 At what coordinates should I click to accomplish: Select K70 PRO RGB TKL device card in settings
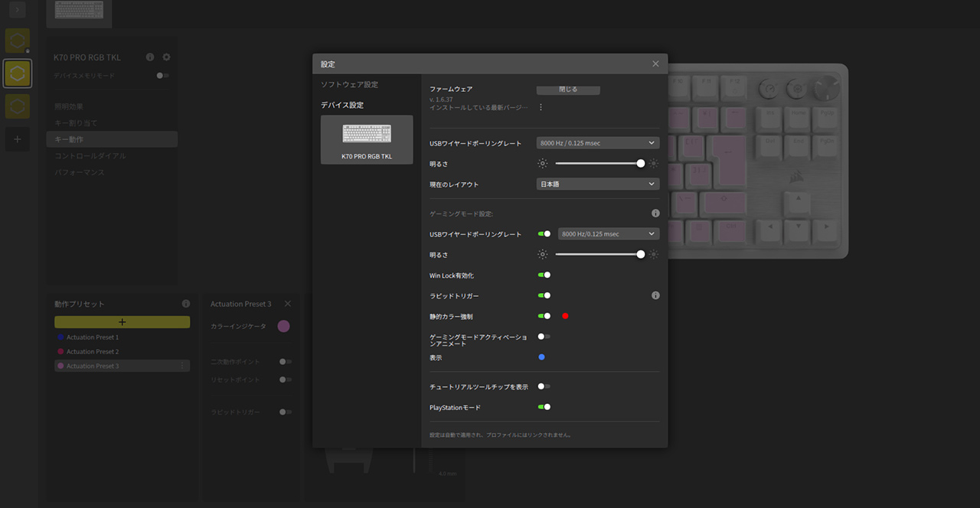(x=367, y=139)
